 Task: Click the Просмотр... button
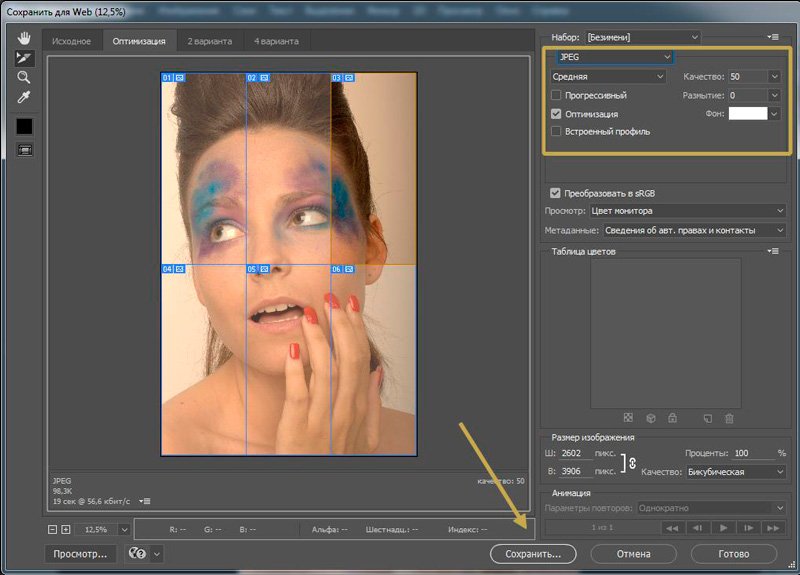[80, 554]
